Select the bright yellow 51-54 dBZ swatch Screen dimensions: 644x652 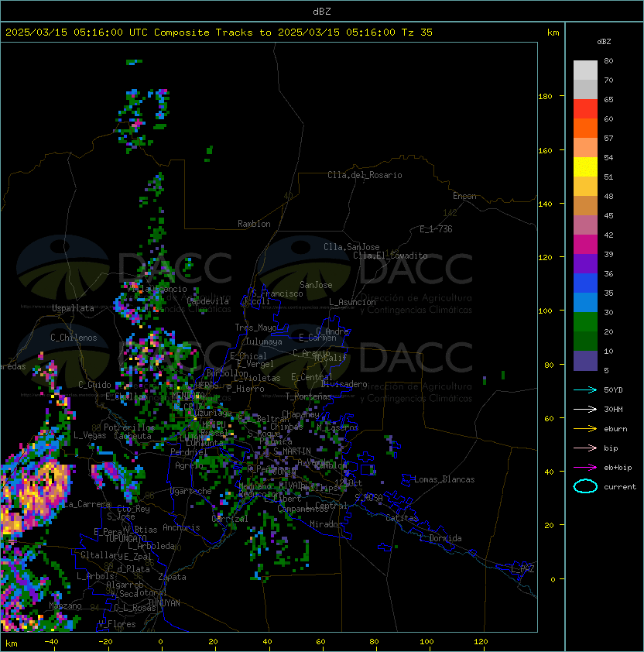(x=585, y=166)
